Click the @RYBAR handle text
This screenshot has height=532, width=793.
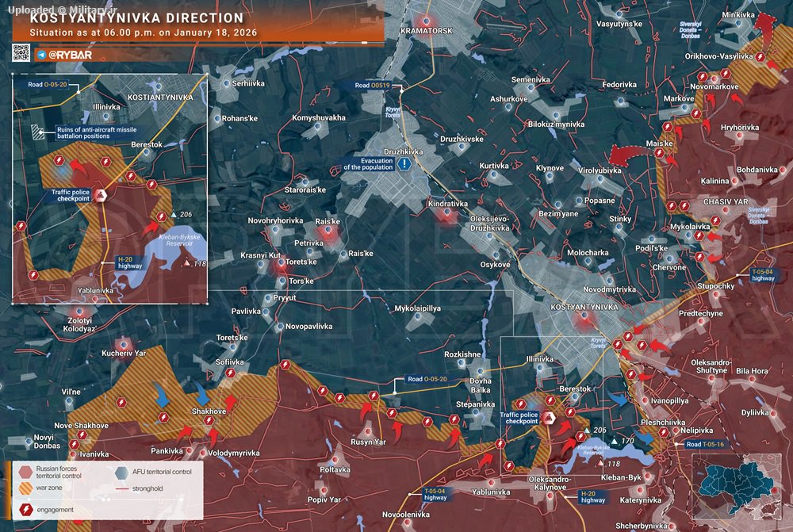coord(70,55)
